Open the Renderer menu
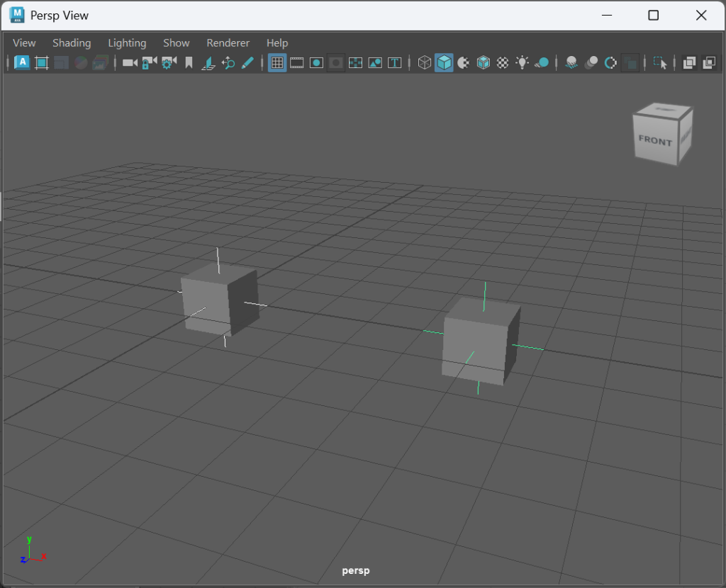The width and height of the screenshot is (726, 588). pos(228,43)
